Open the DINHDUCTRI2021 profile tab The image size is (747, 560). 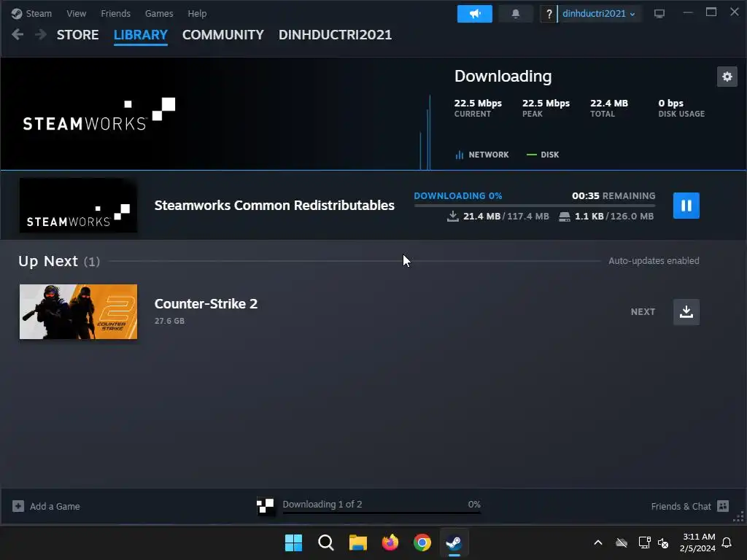335,35
